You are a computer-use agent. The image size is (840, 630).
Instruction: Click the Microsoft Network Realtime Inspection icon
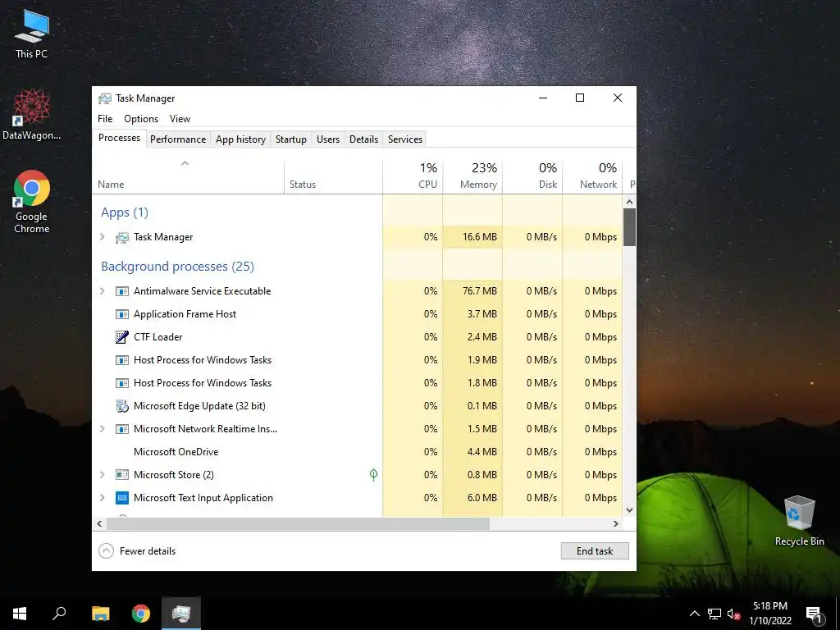coord(122,429)
